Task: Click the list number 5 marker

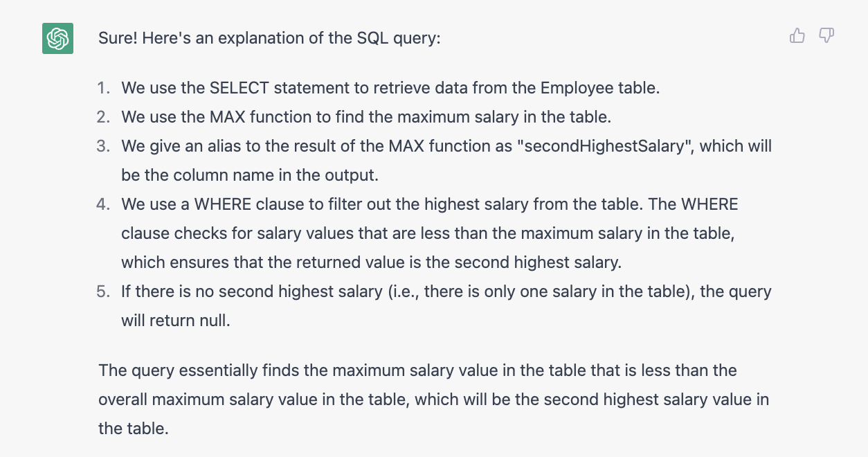Action: pos(104,292)
